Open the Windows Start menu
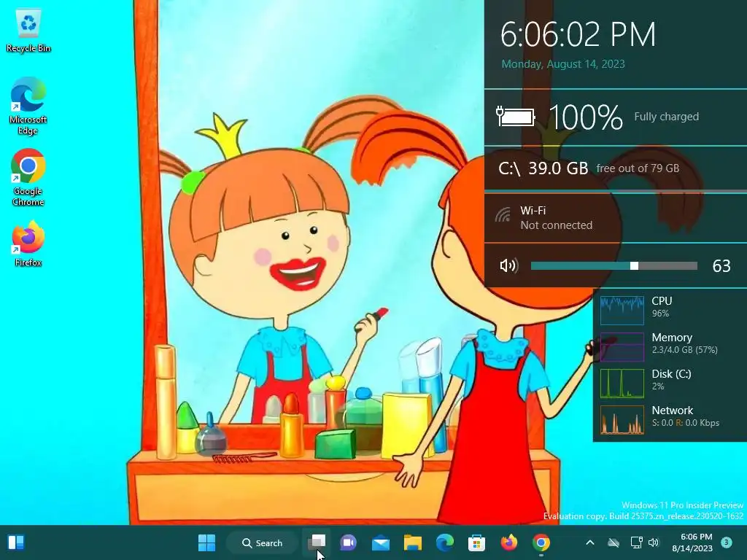 pos(206,542)
